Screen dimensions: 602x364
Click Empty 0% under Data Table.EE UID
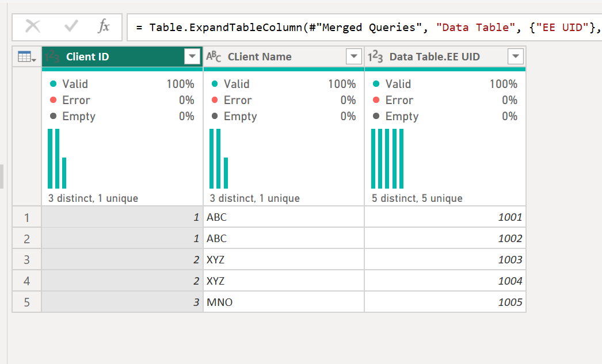point(445,116)
